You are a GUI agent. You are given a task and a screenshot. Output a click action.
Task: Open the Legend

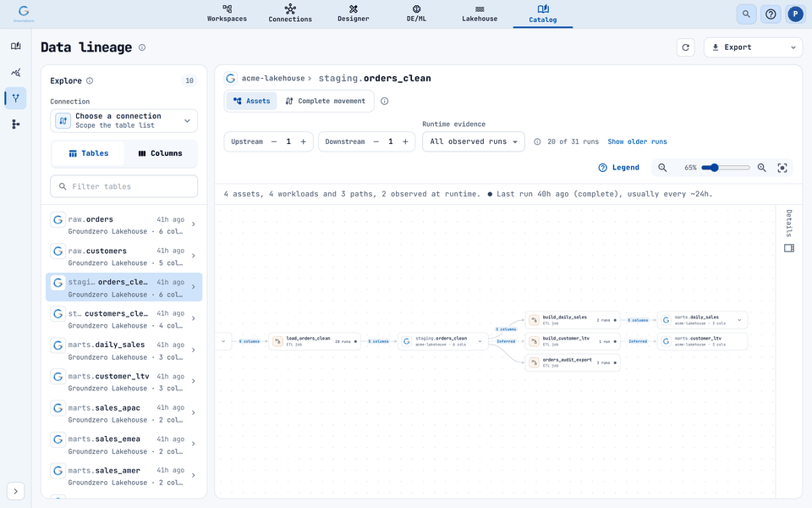619,168
